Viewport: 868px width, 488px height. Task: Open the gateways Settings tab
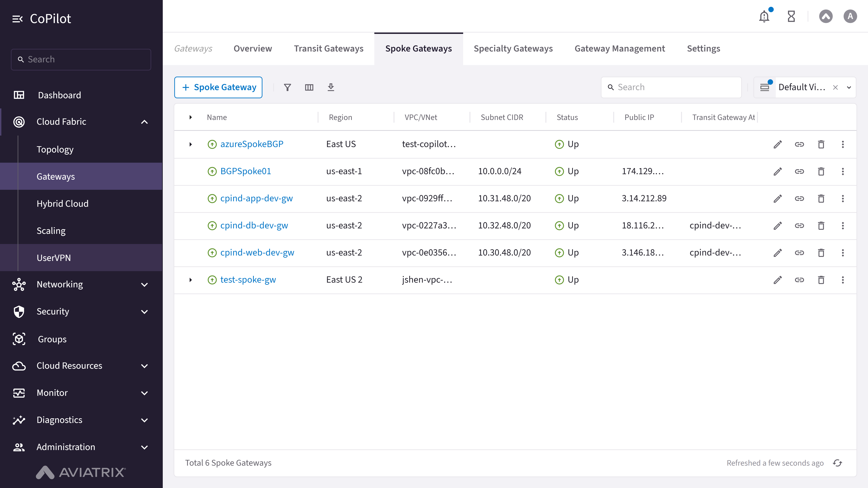704,48
